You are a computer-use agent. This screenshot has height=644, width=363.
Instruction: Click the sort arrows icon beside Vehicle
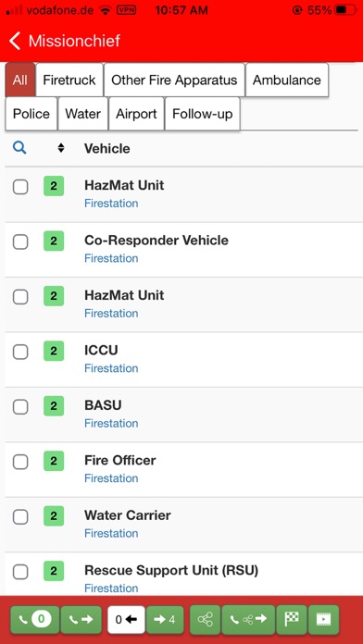61,148
